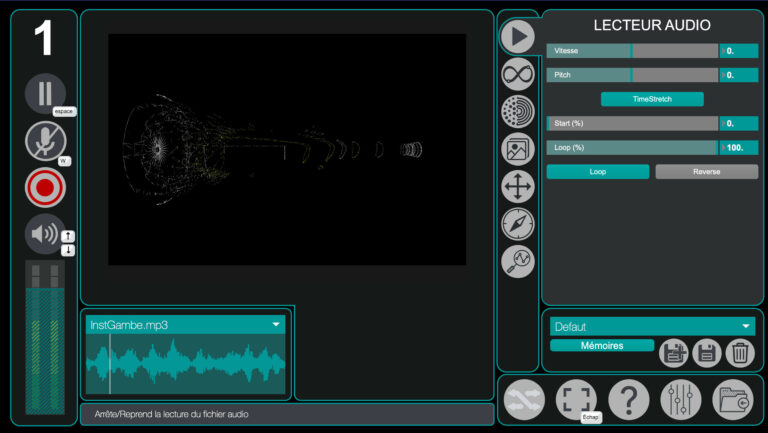This screenshot has width=768, height=433.
Task: Click the speaker volume icon
Action: [45, 234]
